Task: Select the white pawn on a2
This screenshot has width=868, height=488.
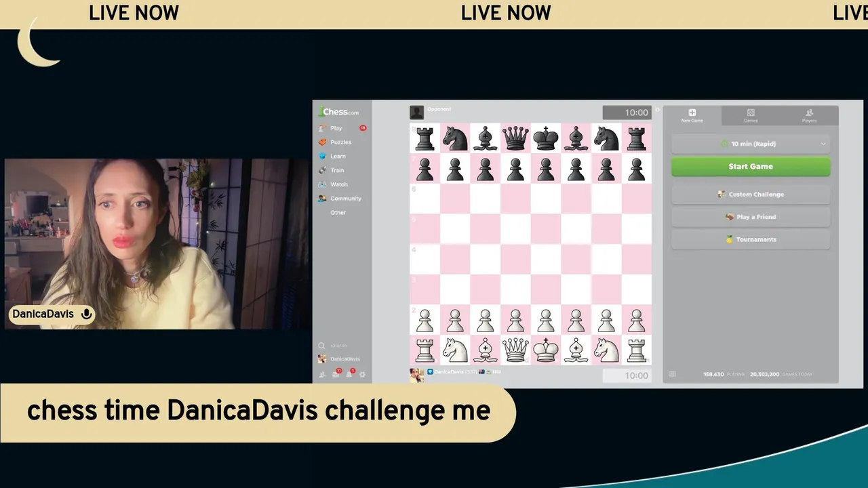Action: 425,319
